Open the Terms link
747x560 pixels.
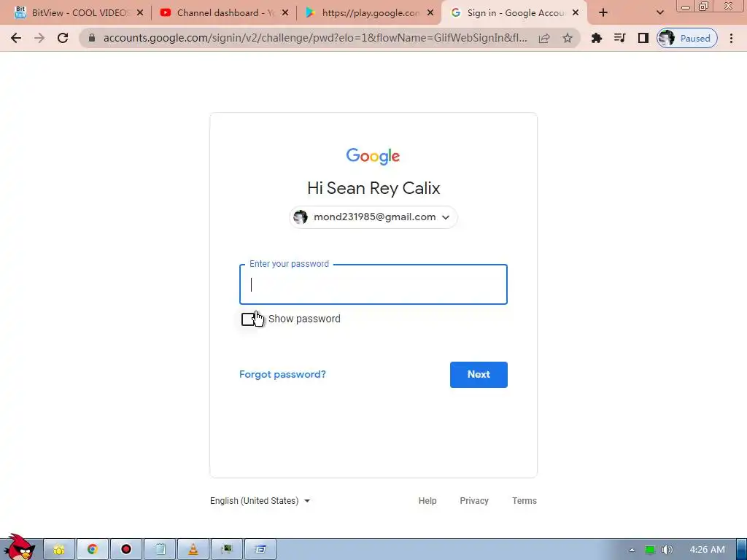(x=524, y=501)
